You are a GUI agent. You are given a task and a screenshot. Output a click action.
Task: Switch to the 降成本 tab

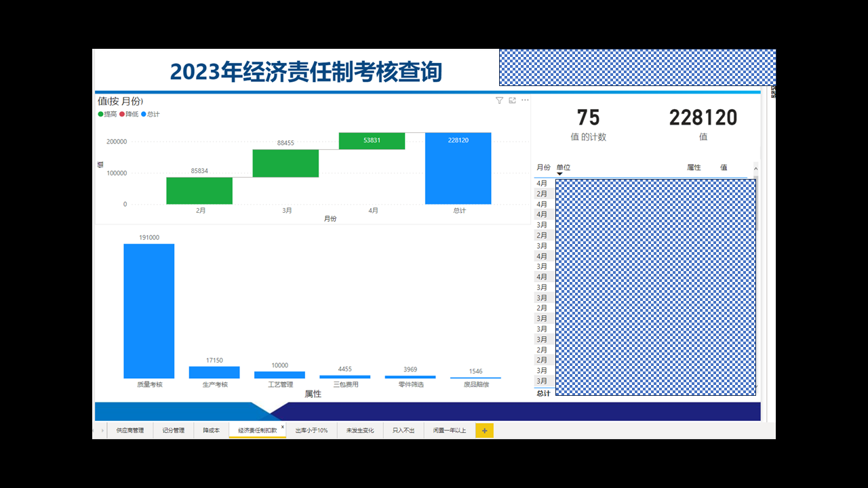pos(212,430)
